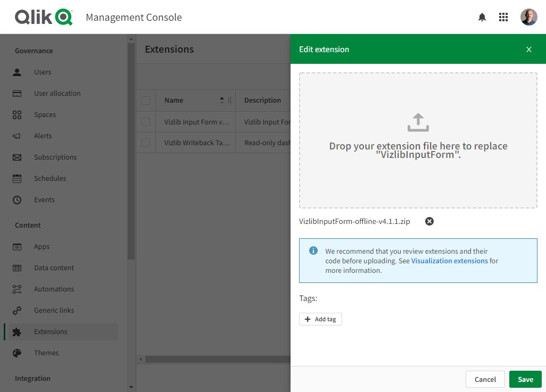Remove the VizlibInputForm-offline-v4.1.1.zip file
Image resolution: width=546 pixels, height=392 pixels.
pos(429,221)
